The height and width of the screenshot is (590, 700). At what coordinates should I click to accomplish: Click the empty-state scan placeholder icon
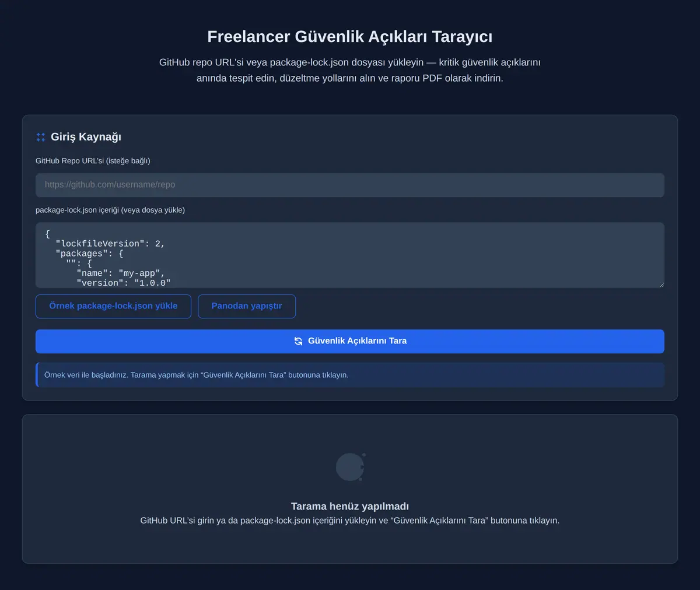pyautogui.click(x=351, y=467)
